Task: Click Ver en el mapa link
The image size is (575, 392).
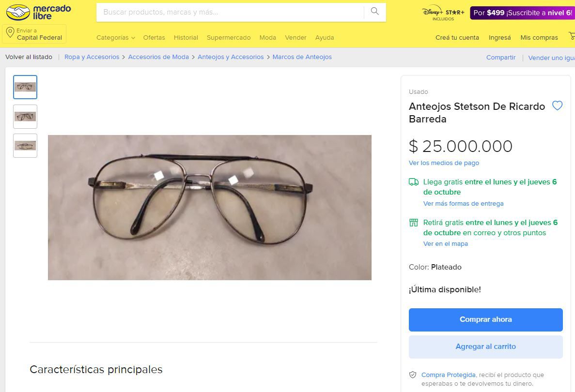Action: point(446,243)
